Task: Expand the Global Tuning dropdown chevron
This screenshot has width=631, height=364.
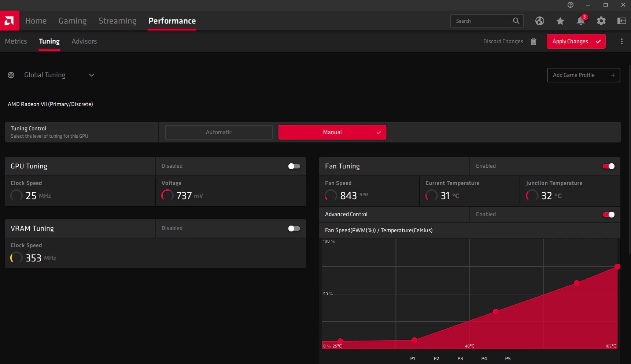Action: (92, 75)
